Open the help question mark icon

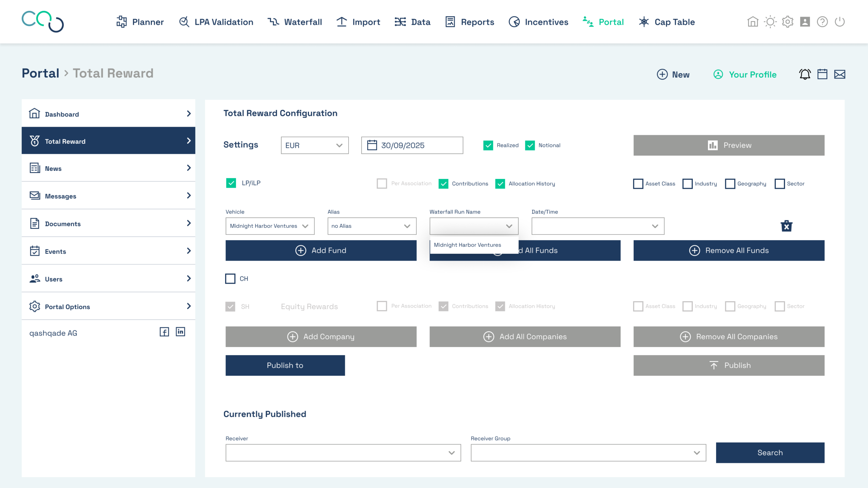pos(822,22)
